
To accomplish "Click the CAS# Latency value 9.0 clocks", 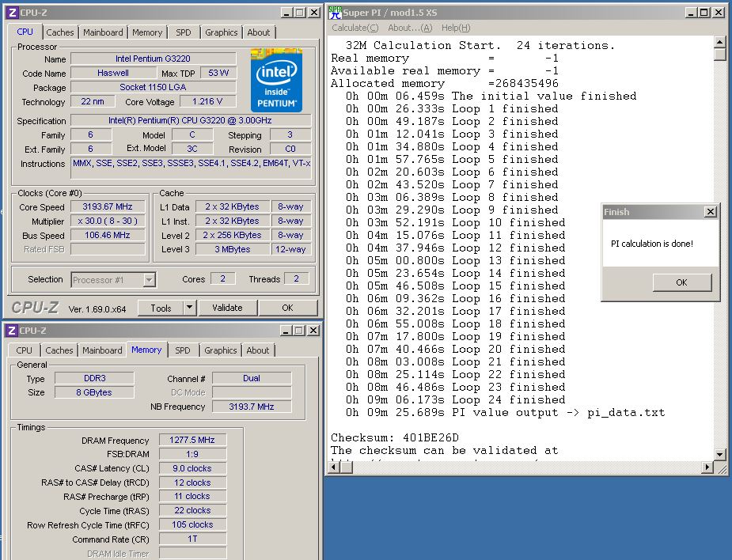I will [x=192, y=468].
